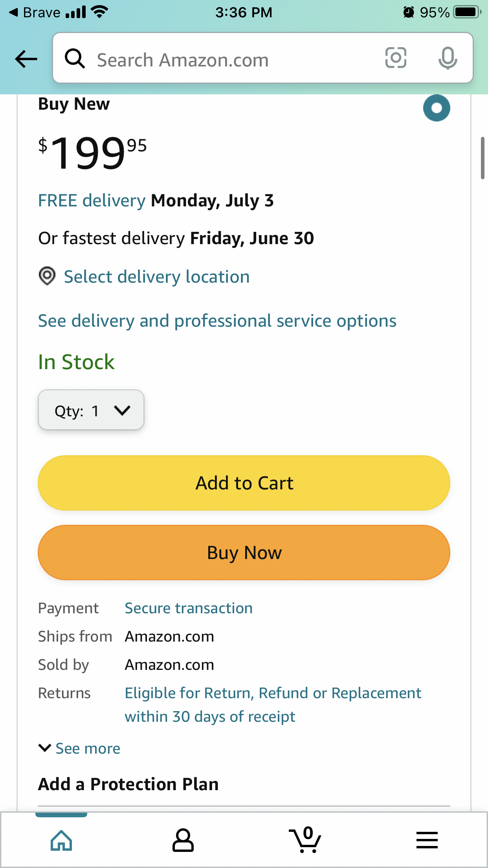Viewport: 488px width, 868px height.
Task: Open delivery and professional service options
Action: pyautogui.click(x=217, y=321)
